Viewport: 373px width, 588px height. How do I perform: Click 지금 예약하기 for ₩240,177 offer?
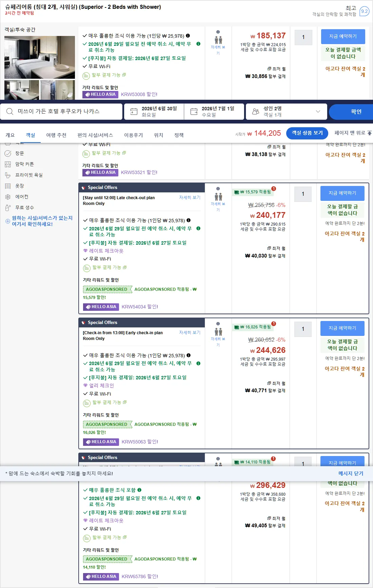pyautogui.click(x=342, y=193)
